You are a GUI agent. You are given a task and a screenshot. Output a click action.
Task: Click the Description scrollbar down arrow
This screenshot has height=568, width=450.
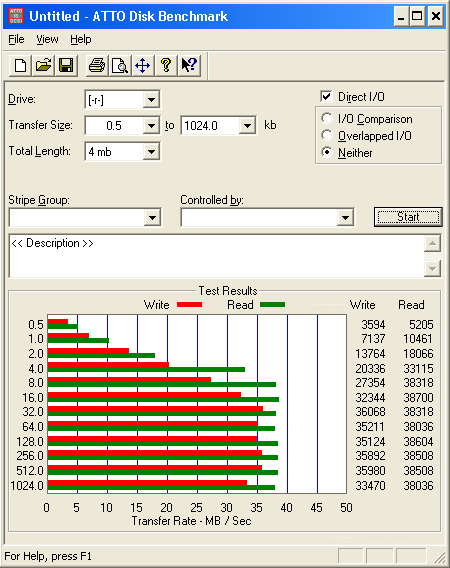click(x=432, y=268)
